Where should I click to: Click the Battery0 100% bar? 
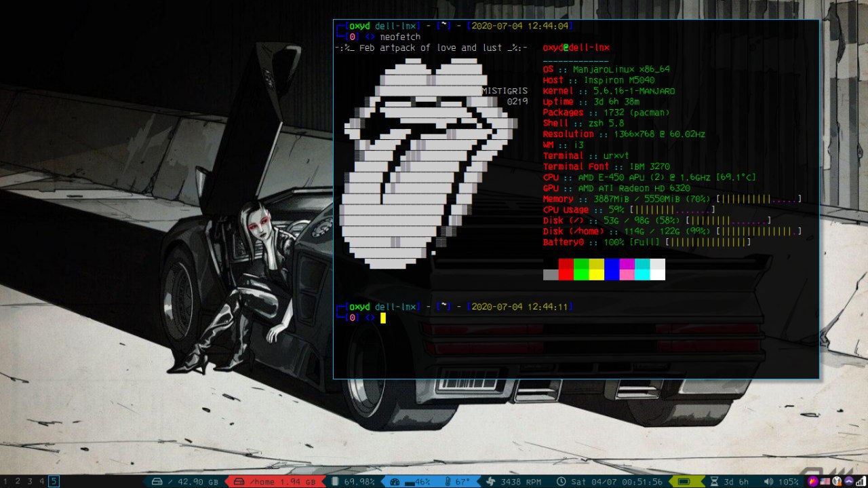(x=708, y=243)
